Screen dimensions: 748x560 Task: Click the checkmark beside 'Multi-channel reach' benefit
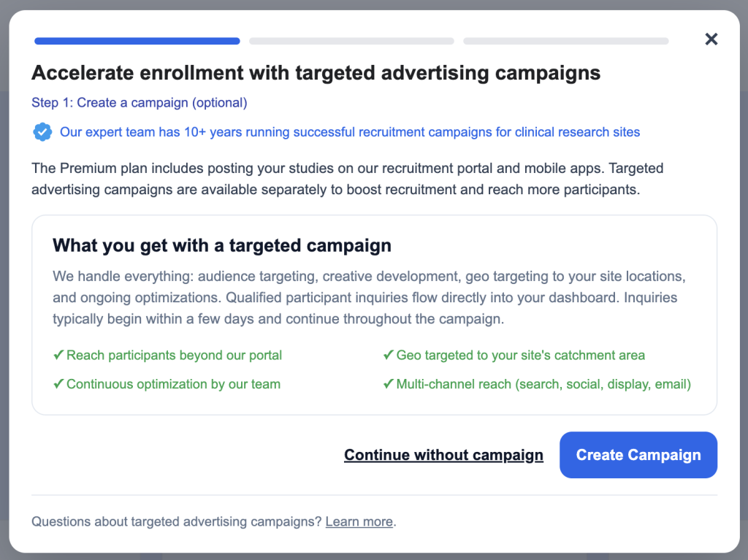click(x=388, y=384)
